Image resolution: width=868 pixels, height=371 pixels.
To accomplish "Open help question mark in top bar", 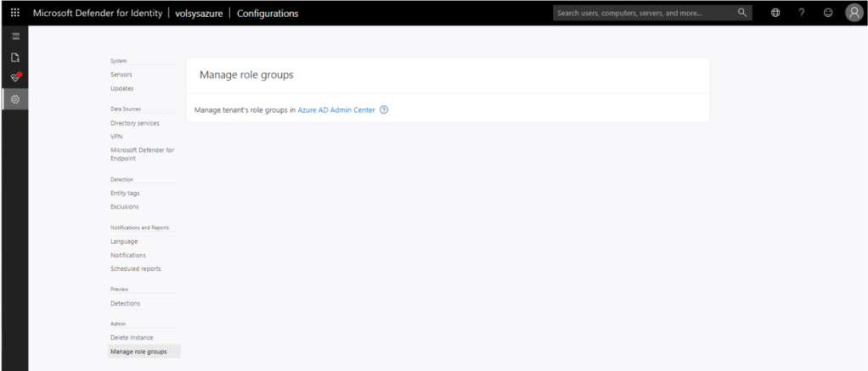I will [802, 13].
